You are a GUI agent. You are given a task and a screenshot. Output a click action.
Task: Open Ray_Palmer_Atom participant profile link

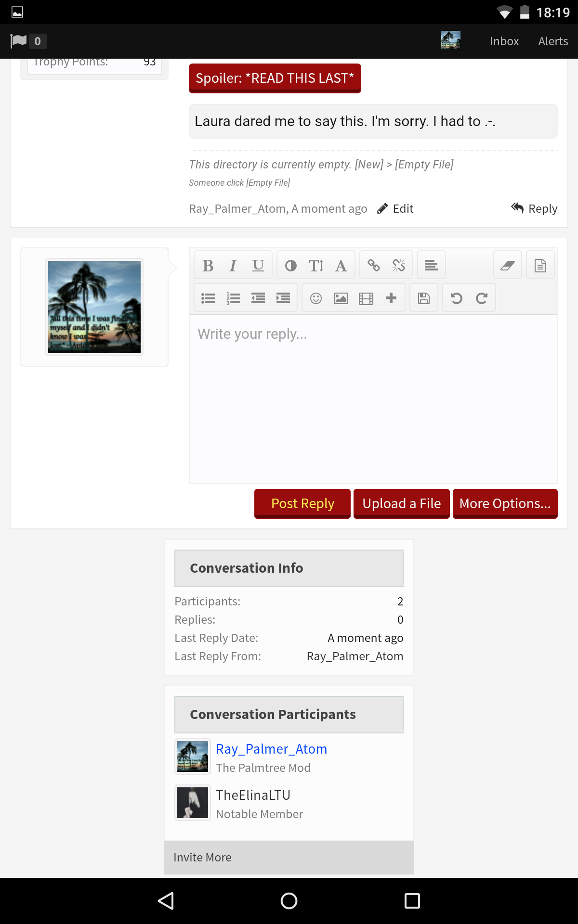pos(271,749)
